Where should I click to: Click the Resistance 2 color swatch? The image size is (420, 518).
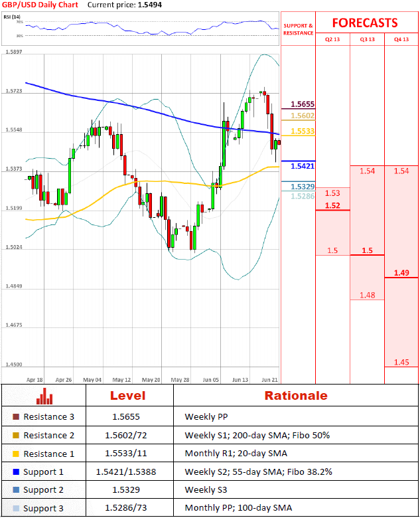[16, 435]
